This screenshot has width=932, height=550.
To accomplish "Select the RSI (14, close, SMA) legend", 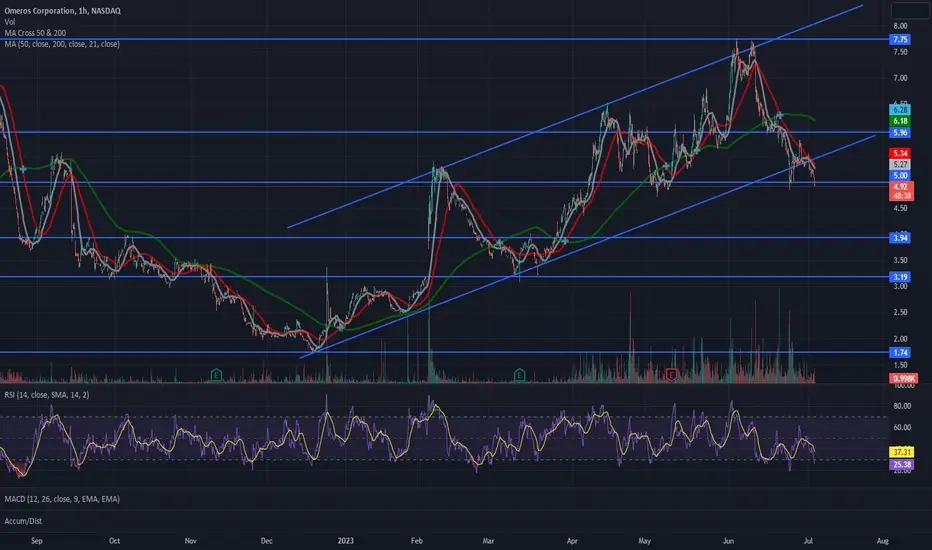I will tap(47, 395).
